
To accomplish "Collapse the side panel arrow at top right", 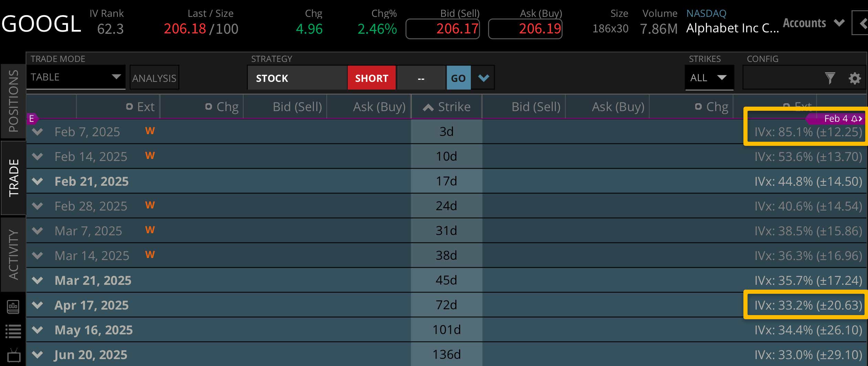I will point(862,23).
